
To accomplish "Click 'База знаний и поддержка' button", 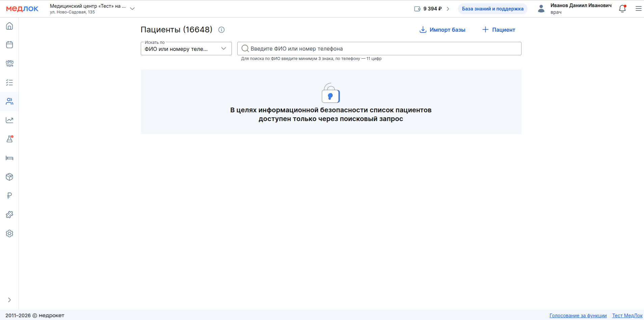I will point(492,9).
